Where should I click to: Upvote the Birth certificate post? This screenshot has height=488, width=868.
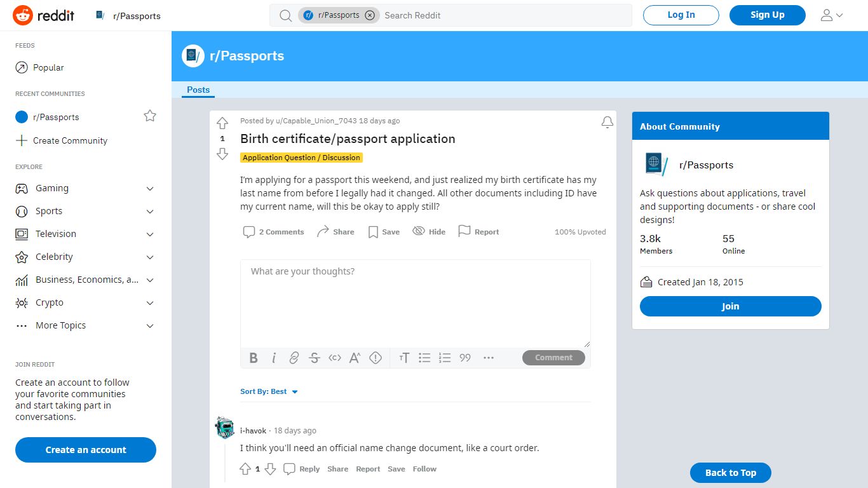[222, 123]
